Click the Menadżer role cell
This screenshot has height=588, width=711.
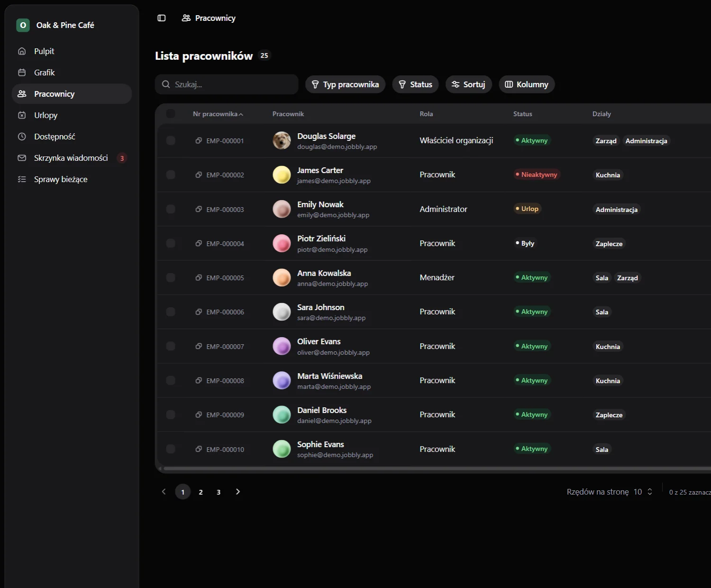click(x=437, y=277)
